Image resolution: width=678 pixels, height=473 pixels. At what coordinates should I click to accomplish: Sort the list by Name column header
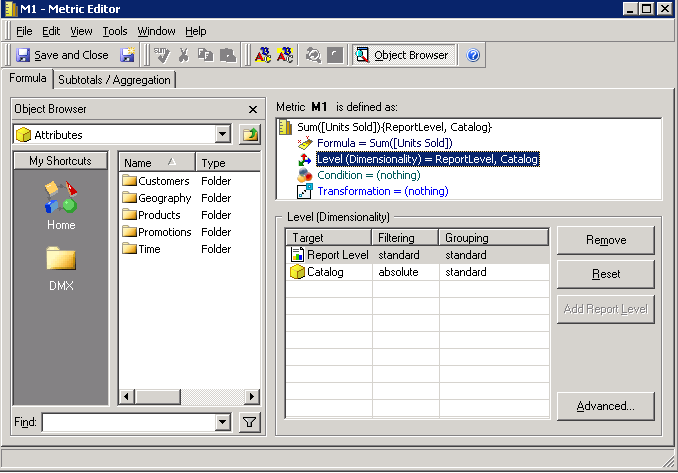tap(155, 162)
